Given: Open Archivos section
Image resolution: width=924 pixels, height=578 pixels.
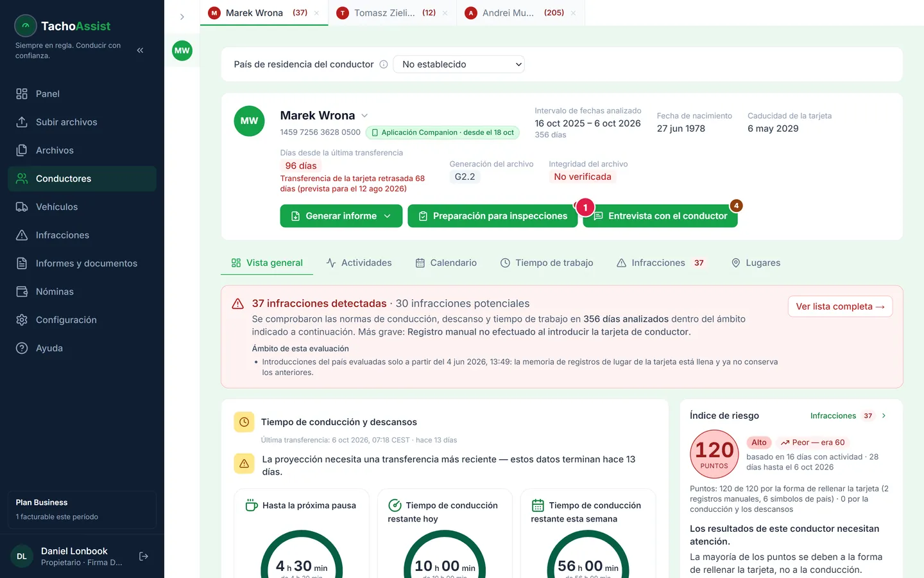Looking at the screenshot, I should (82, 150).
